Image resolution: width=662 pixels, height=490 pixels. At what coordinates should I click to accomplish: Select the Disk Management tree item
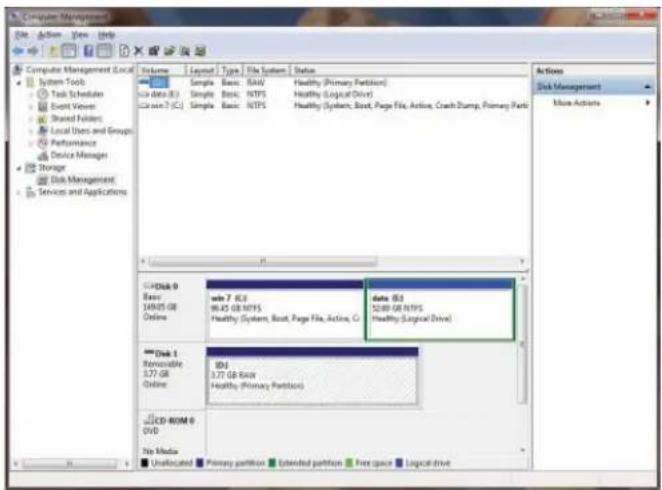point(82,180)
